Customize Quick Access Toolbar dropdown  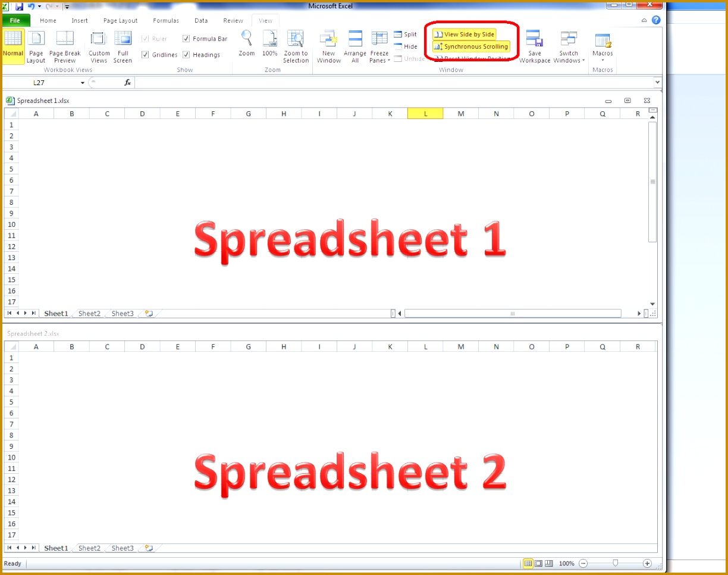click(x=66, y=7)
